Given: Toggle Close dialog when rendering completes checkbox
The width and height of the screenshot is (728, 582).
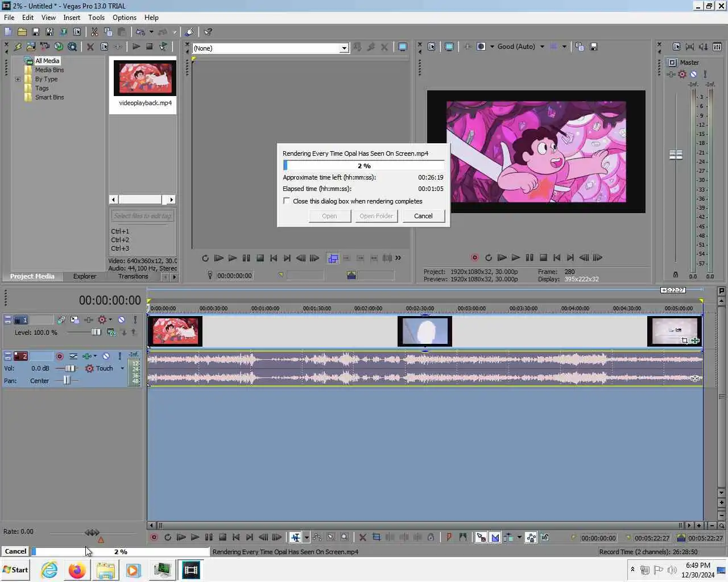Looking at the screenshot, I should (287, 201).
